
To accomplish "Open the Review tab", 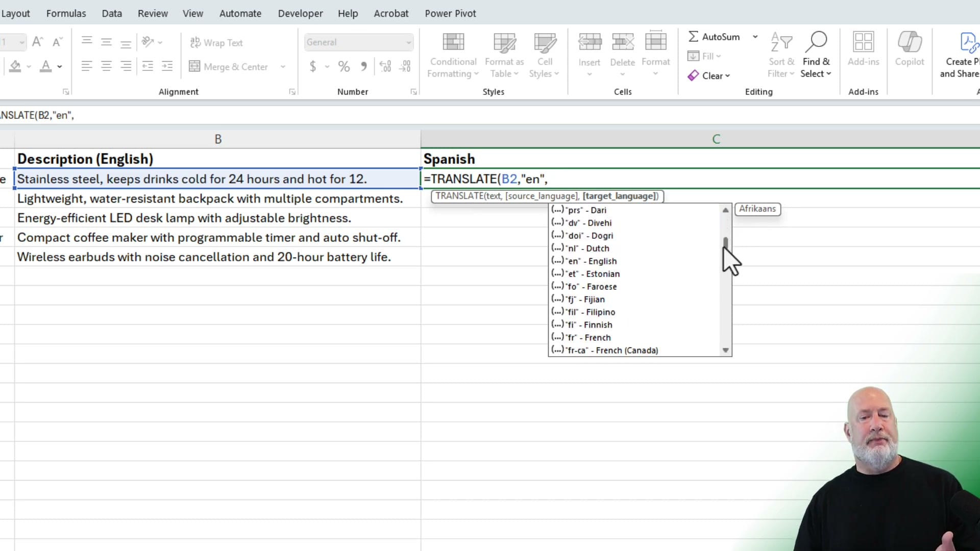I will [x=153, y=13].
